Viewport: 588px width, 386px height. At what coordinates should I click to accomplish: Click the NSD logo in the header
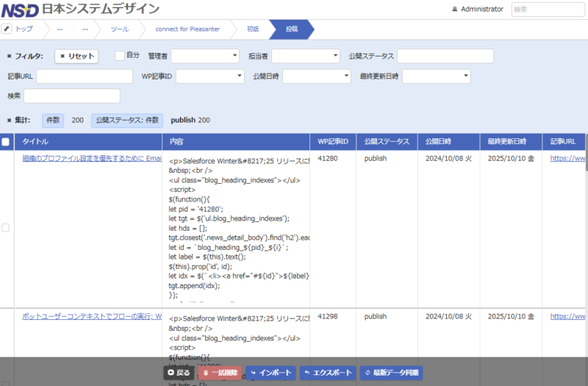click(19, 10)
